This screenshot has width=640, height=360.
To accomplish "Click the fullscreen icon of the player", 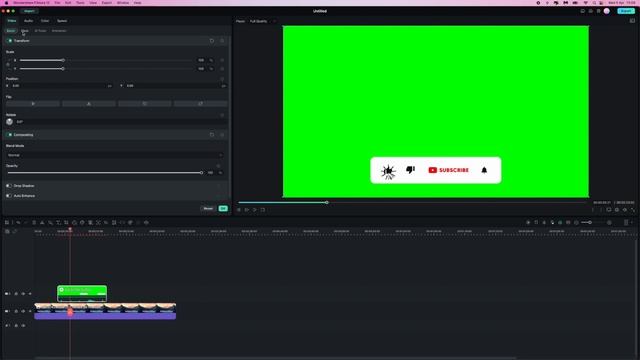I will (633, 210).
